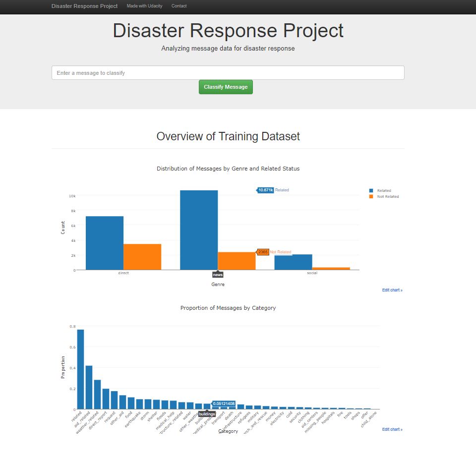
Task: Click the 'child_alone' axis label
Action: [x=369, y=419]
